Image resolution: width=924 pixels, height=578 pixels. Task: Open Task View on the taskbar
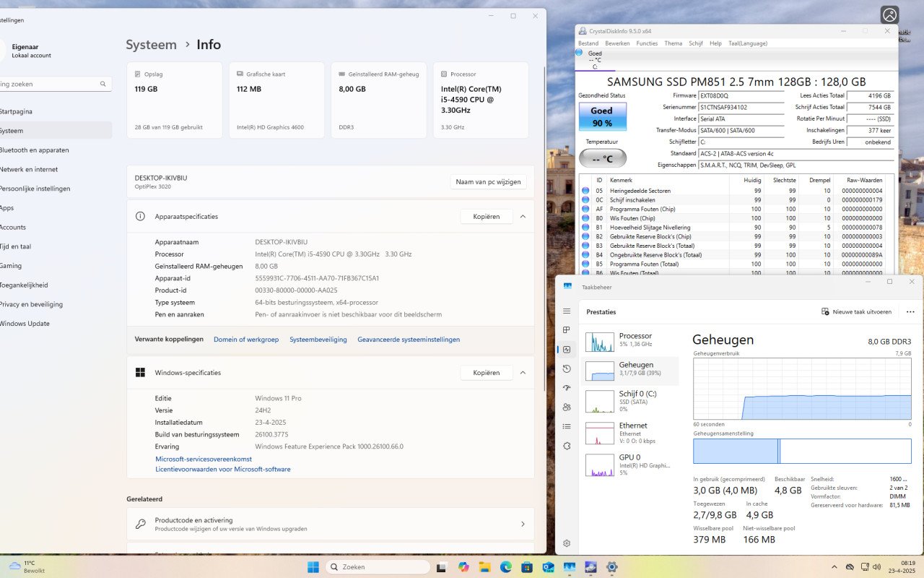441,567
